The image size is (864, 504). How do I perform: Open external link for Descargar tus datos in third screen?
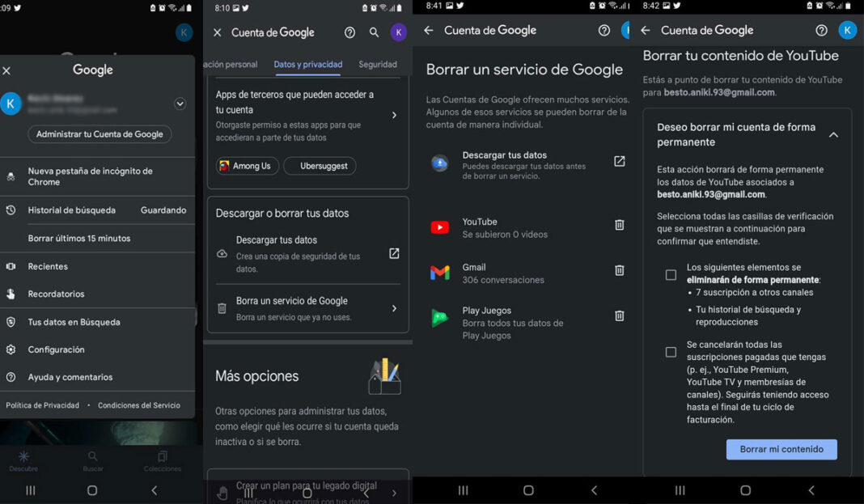point(620,161)
